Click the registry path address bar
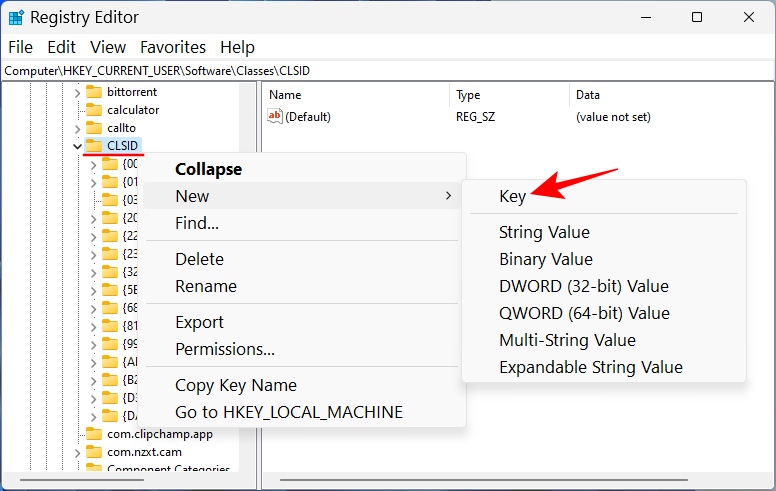This screenshot has height=491, width=776. 388,71
